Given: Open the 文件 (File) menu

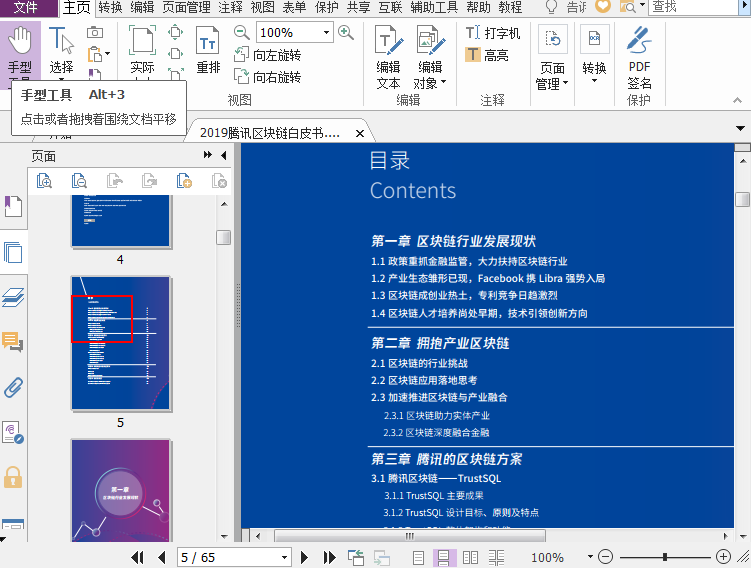Looking at the screenshot, I should [25, 7].
